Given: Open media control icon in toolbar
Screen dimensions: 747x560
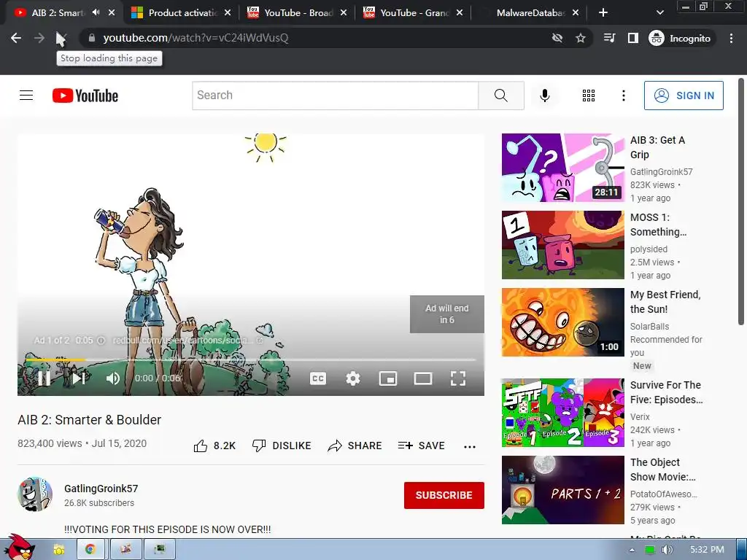Looking at the screenshot, I should (609, 38).
